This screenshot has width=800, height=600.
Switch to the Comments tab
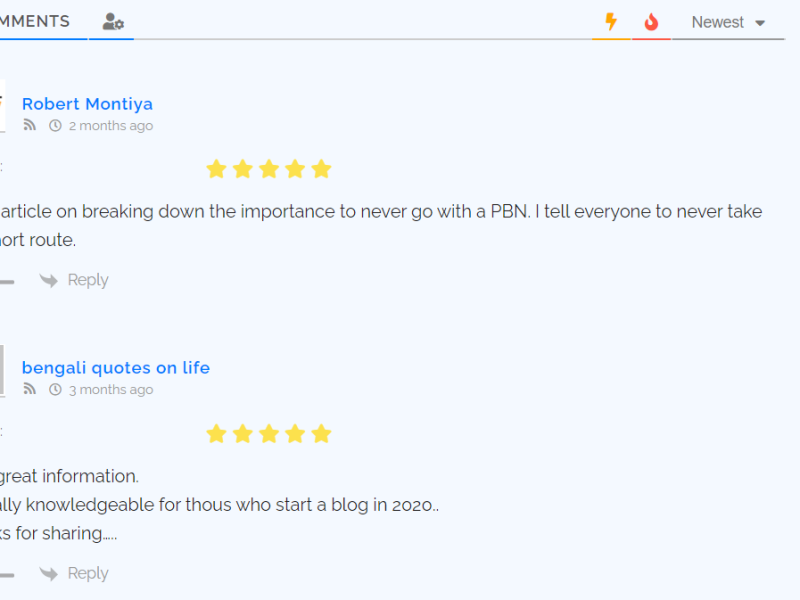coord(35,21)
